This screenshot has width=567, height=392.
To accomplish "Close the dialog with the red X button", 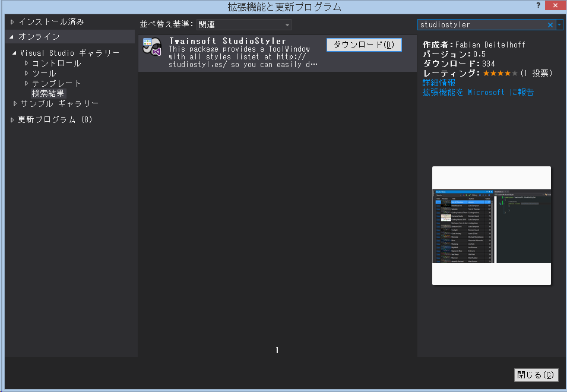I will click(556, 5).
